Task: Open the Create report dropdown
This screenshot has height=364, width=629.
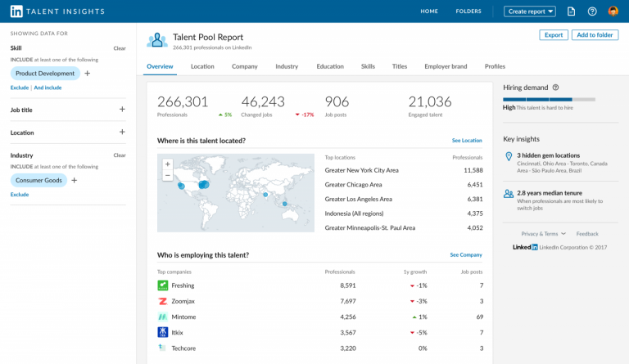Action: 530,11
